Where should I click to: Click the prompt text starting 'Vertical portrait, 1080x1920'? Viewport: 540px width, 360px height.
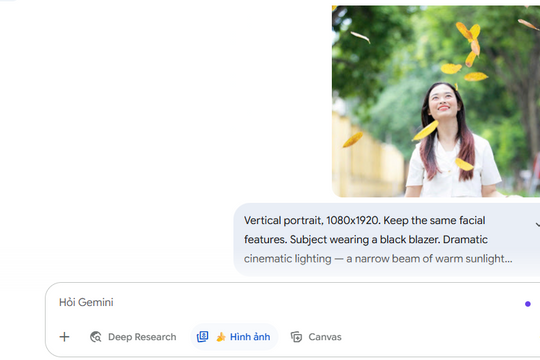[378, 239]
